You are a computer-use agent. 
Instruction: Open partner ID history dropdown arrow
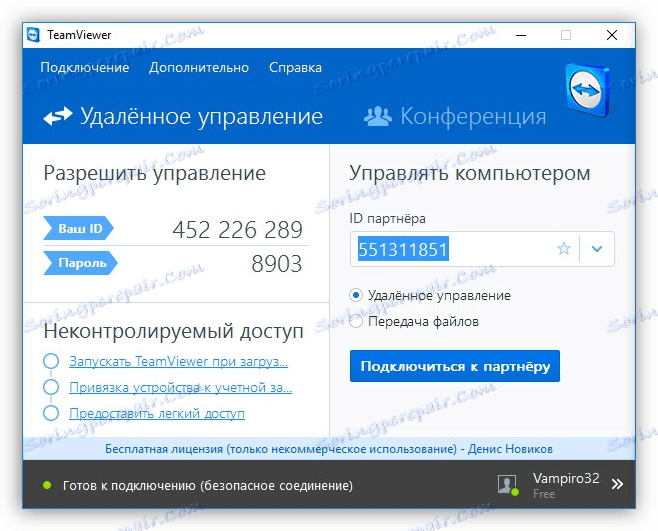[597, 248]
